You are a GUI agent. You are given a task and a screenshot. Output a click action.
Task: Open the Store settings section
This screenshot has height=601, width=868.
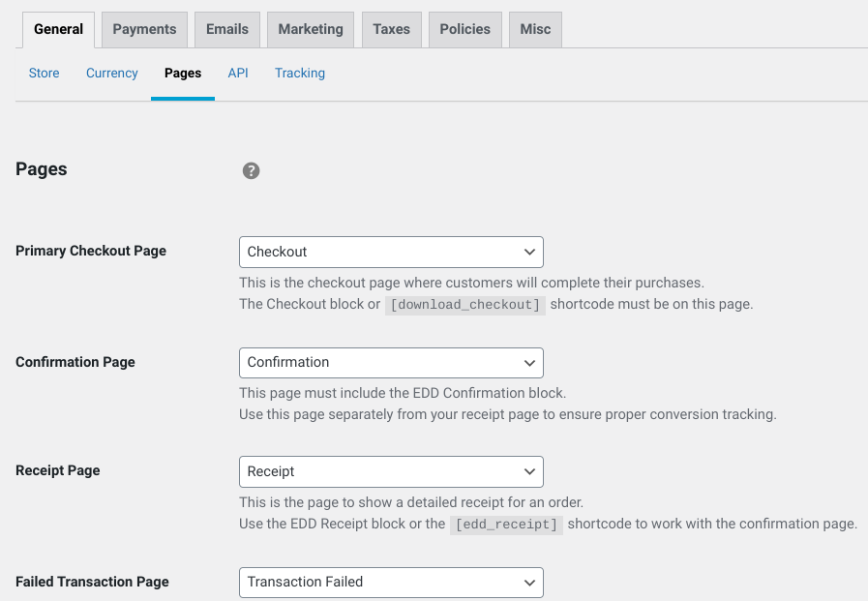(44, 73)
